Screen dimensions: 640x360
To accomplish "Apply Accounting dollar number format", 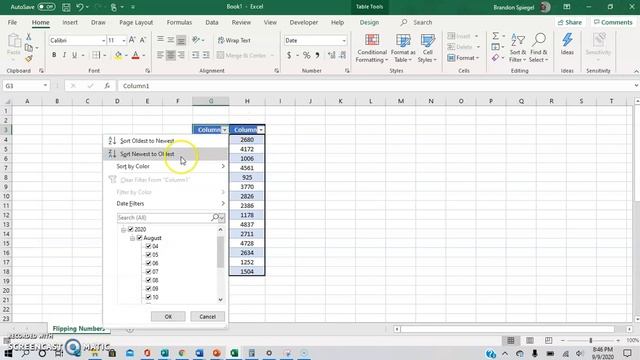I will (289, 55).
